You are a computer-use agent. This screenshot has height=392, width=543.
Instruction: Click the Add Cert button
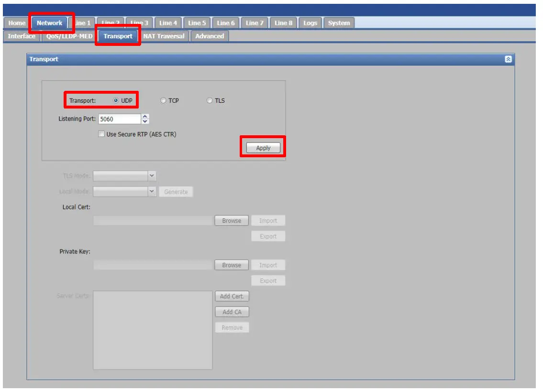click(232, 296)
